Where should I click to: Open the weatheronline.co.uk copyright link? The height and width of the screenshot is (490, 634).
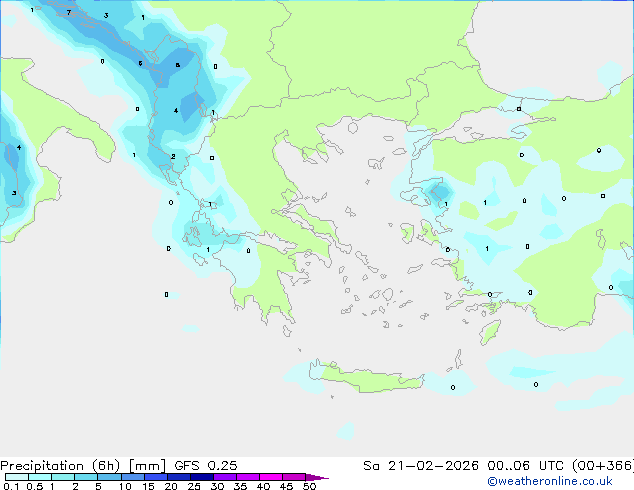549,481
